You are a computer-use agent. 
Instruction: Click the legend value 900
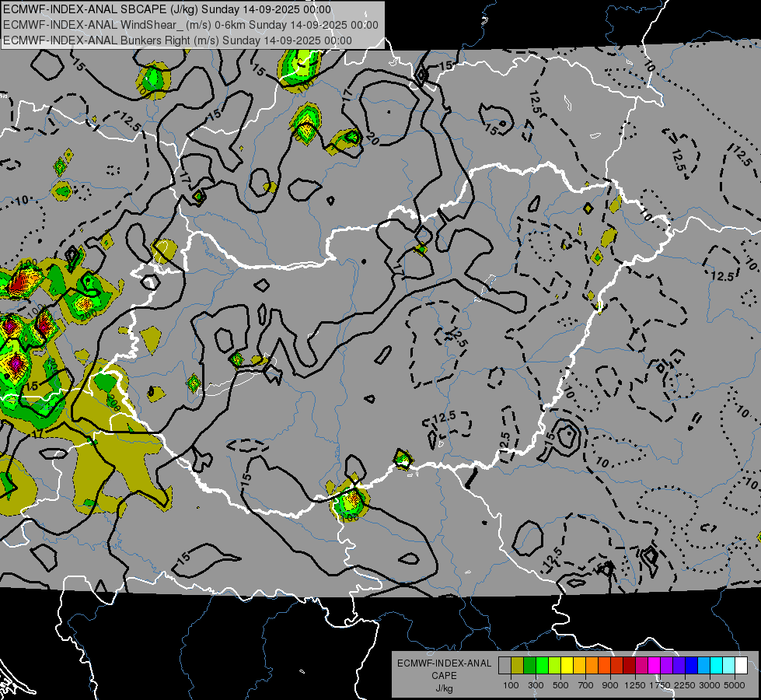pyautogui.click(x=610, y=685)
